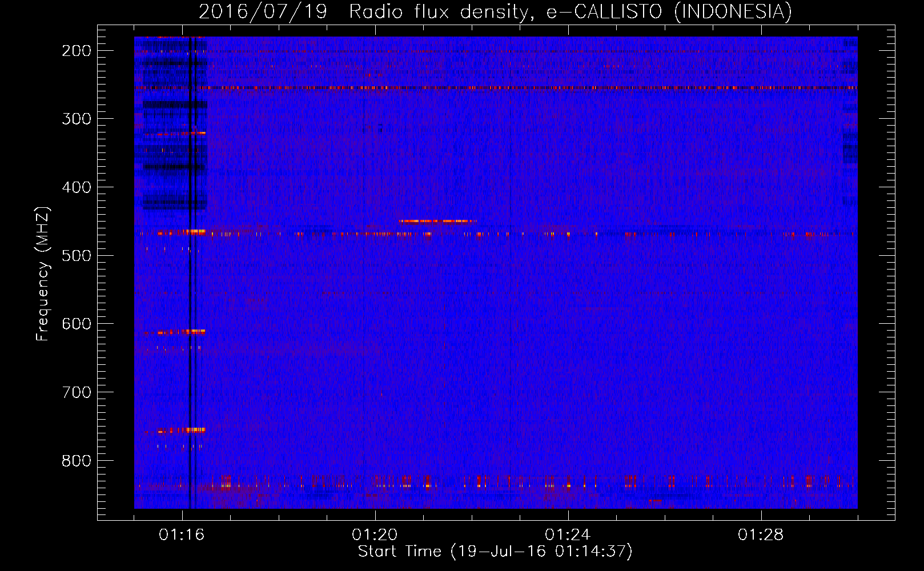Select the 300 frequency tick label

77,119
